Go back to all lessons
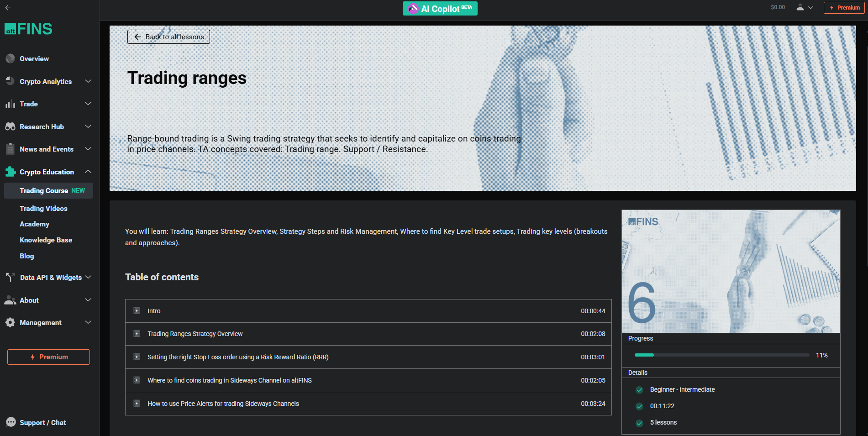This screenshot has width=868, height=436. click(x=168, y=37)
